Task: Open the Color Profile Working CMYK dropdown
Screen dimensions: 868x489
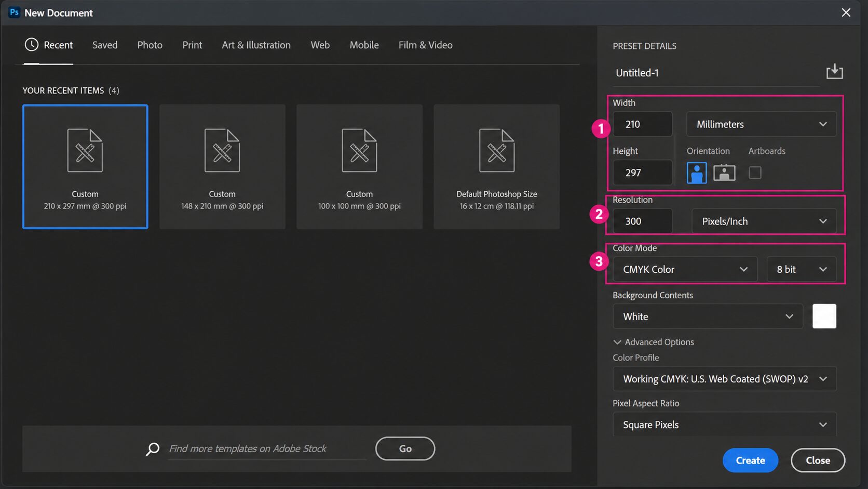Action: [724, 379]
